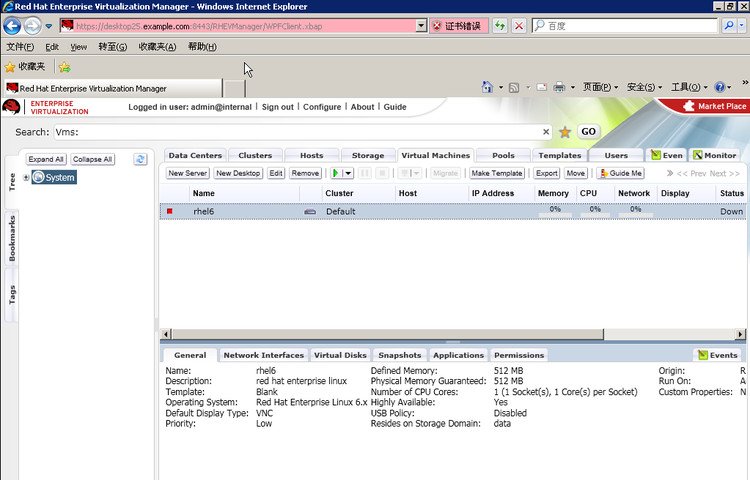Bookmark the search using the star icon
This screenshot has height=480, width=750.
565,132
